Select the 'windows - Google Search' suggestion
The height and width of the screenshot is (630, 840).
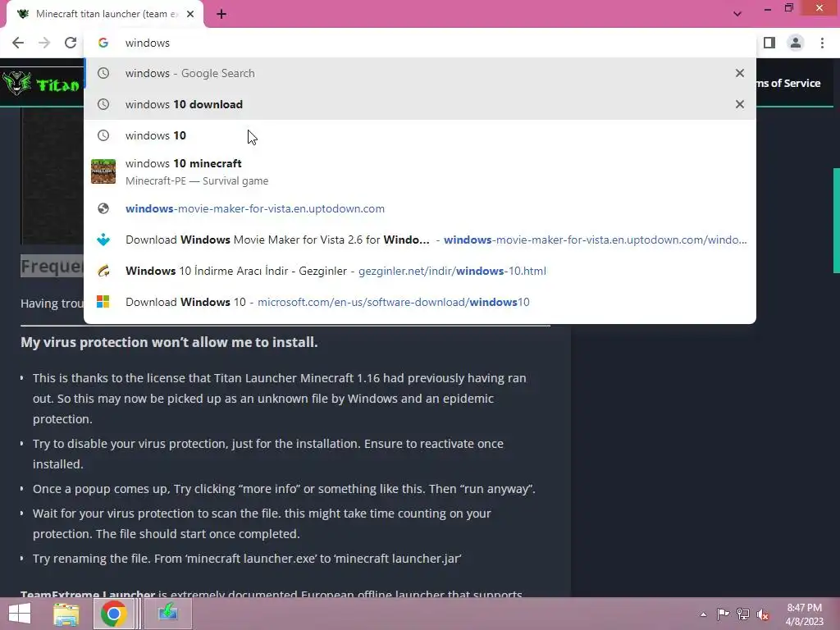click(x=420, y=73)
